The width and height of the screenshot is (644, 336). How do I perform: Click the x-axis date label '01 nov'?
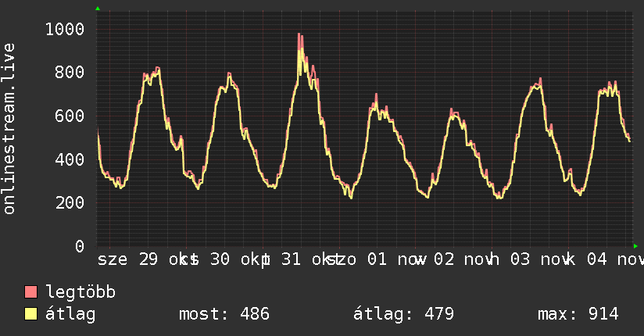pos(397,259)
